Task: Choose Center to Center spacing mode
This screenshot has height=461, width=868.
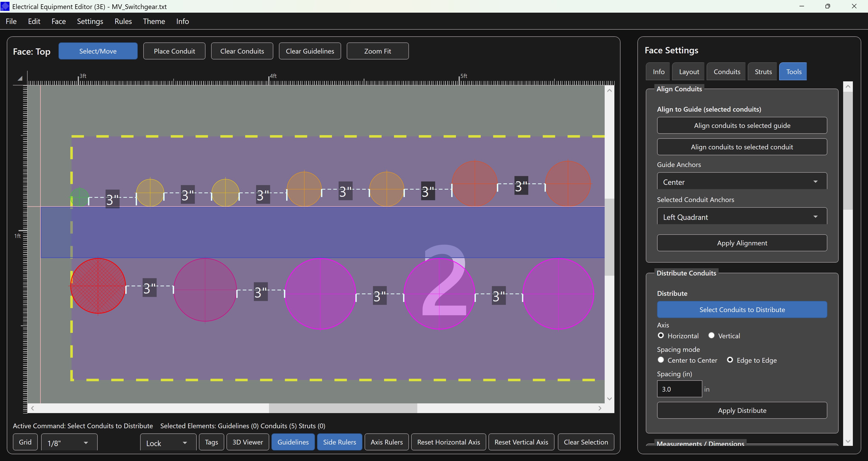Action: pyautogui.click(x=661, y=360)
